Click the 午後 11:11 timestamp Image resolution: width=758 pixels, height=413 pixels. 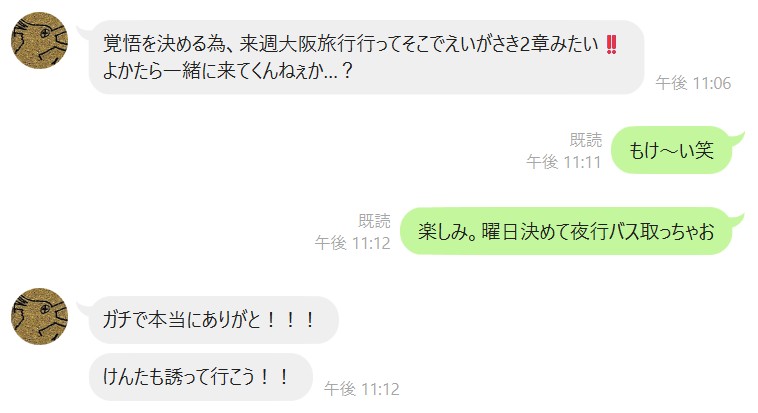click(x=564, y=162)
